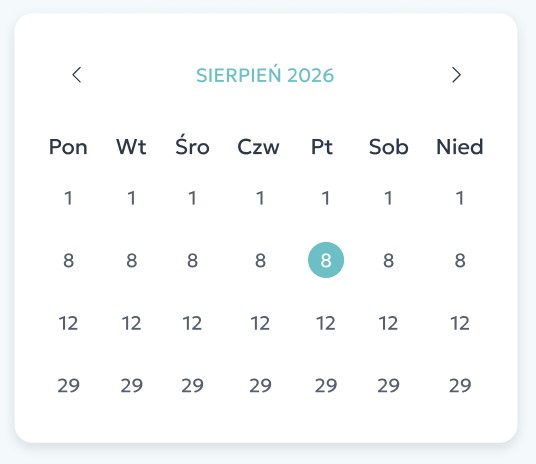Choose day 12 under Czw
536x464 pixels.
tap(260, 323)
